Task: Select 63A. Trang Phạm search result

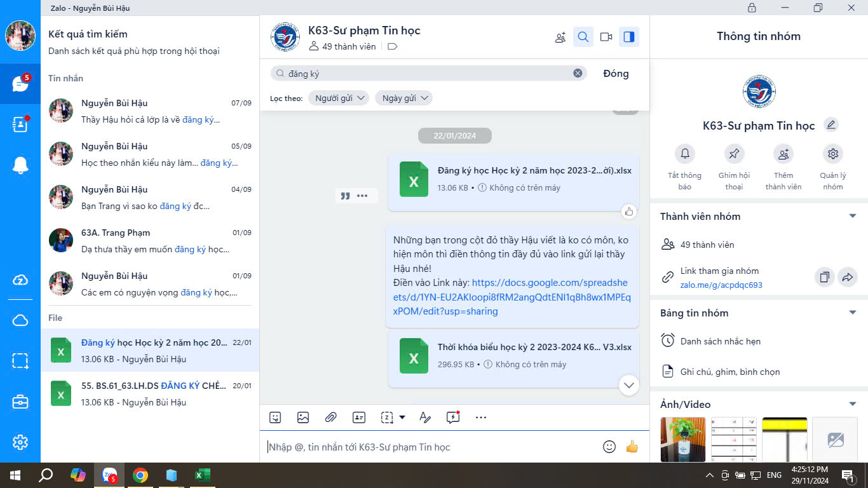Action: (x=150, y=241)
